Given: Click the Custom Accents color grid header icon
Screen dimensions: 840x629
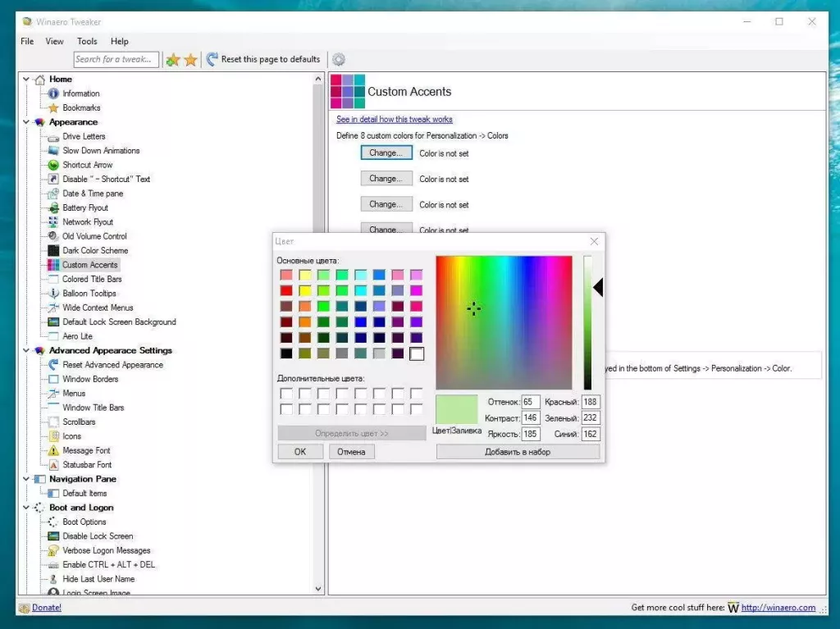Looking at the screenshot, I should (348, 92).
